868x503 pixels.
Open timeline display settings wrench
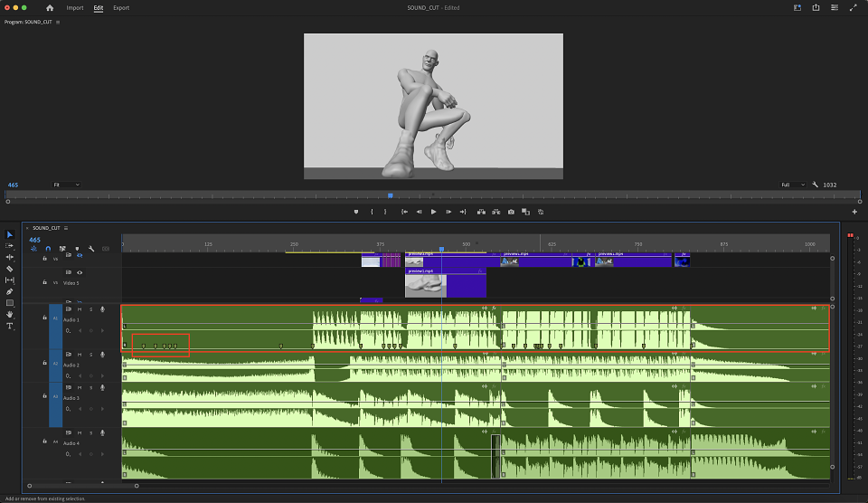tap(91, 249)
